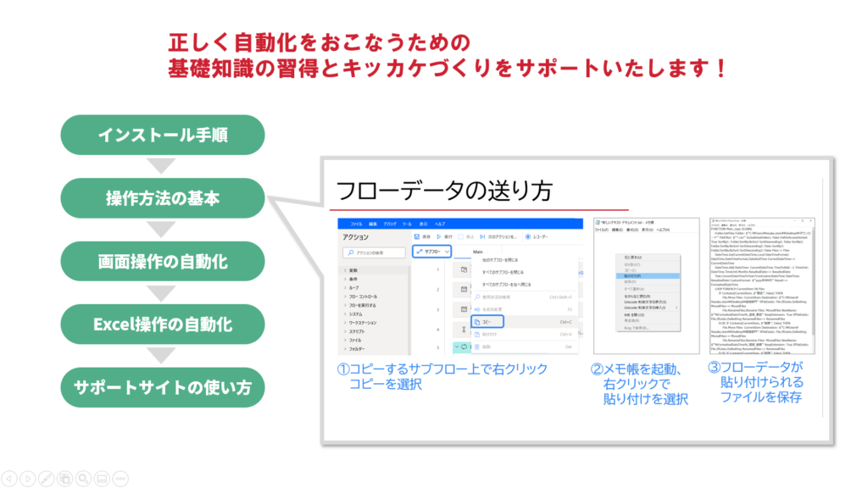Open ヘルプ menu in Power Automate menu bar
Screen dimensions: 868x488
pos(440,224)
